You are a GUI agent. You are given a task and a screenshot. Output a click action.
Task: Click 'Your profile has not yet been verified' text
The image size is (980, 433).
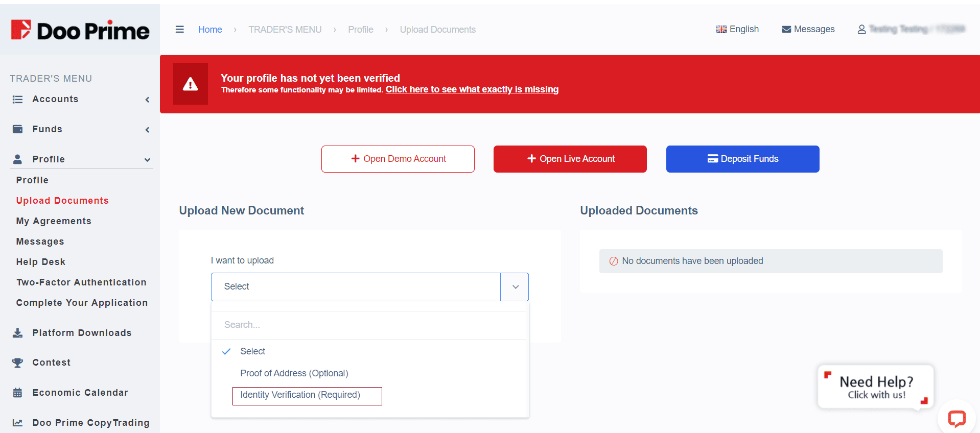pos(310,78)
